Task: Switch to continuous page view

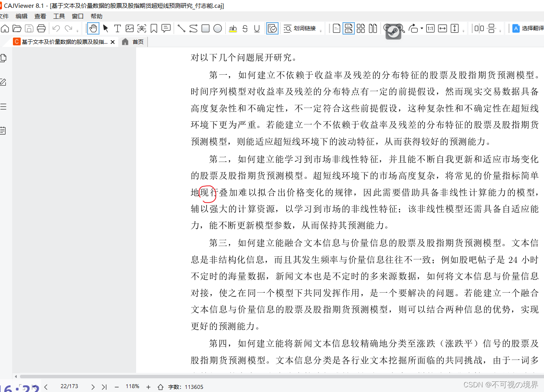Action: tap(348, 29)
